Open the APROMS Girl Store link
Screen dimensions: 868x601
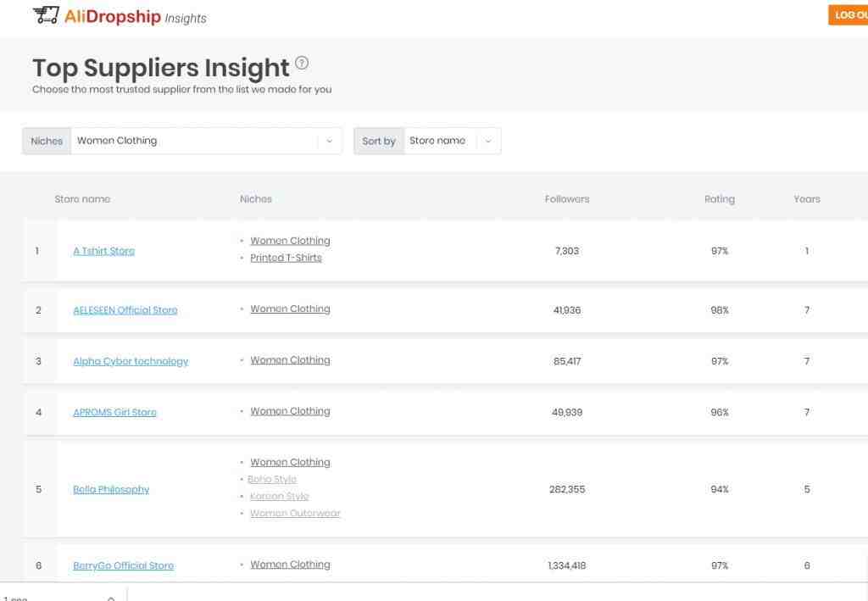pyautogui.click(x=114, y=412)
